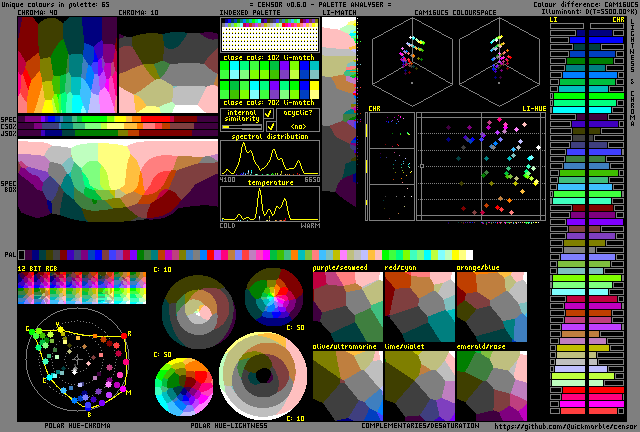The height and width of the screenshot is (432, 640).
Task: Adjust the internal similarity slider bar
Action: point(241,127)
